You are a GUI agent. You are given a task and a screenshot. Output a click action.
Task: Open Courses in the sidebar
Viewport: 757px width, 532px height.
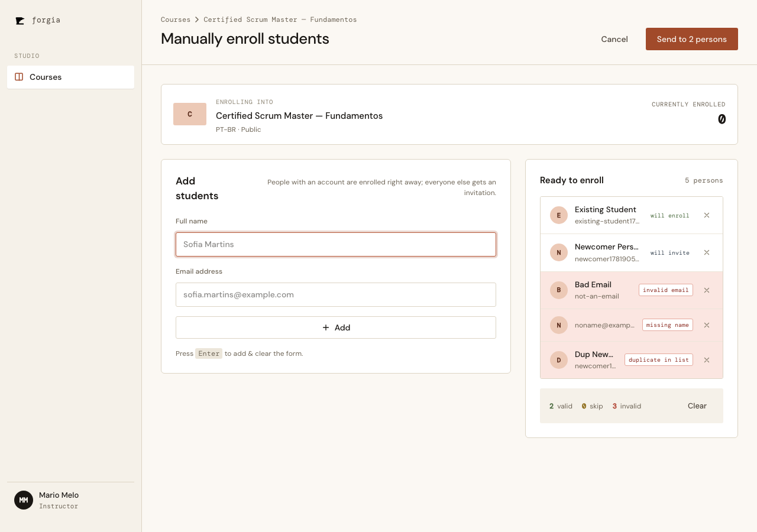click(70, 77)
